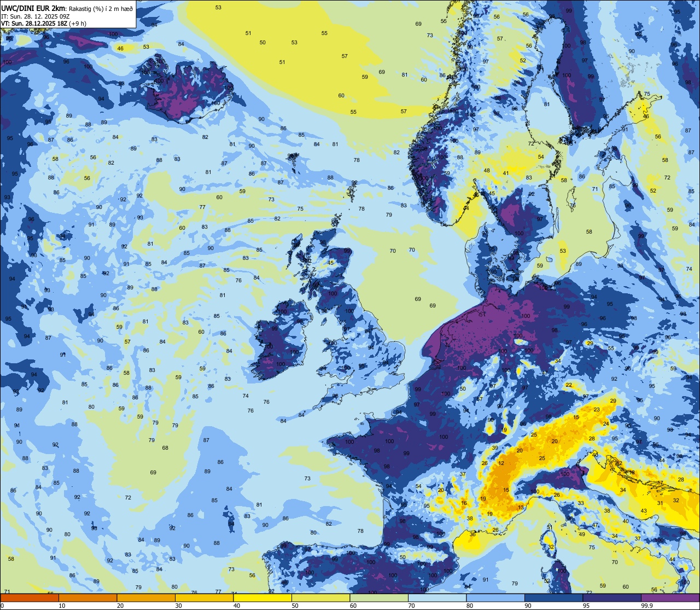Click the dark blue 90–95 legend swatch
This screenshot has height=610, width=700.
(553, 597)
